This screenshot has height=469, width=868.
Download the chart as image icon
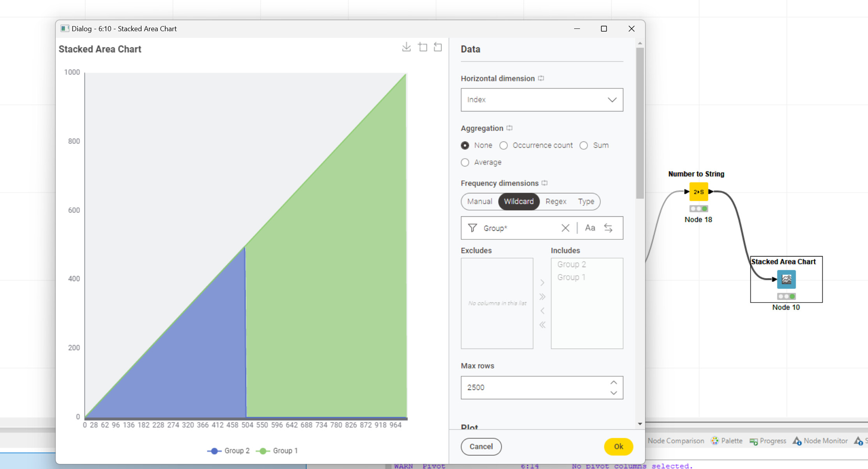point(407,47)
